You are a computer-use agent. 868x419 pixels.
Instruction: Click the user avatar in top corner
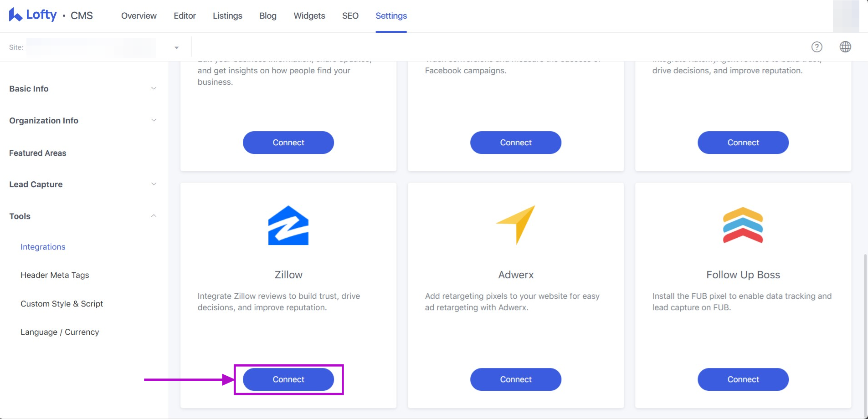[x=846, y=16]
